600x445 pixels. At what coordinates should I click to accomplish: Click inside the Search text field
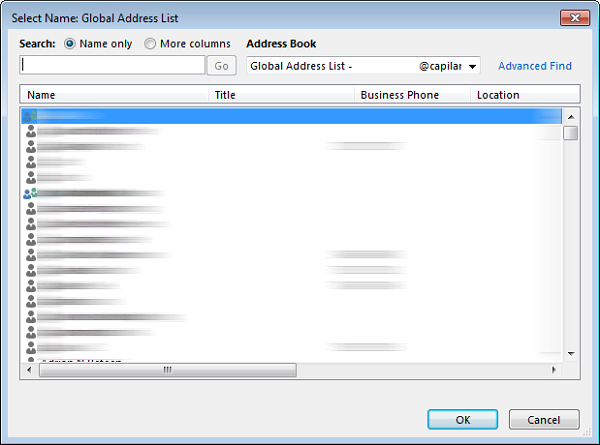click(112, 65)
